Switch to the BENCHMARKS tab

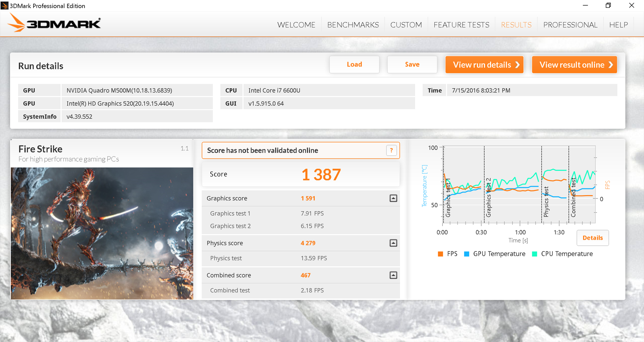click(353, 25)
